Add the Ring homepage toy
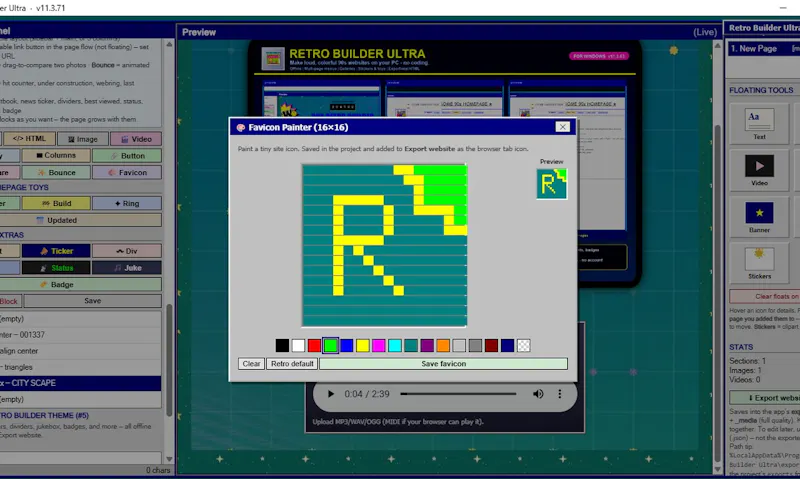This screenshot has height=479, width=800. coord(127,203)
